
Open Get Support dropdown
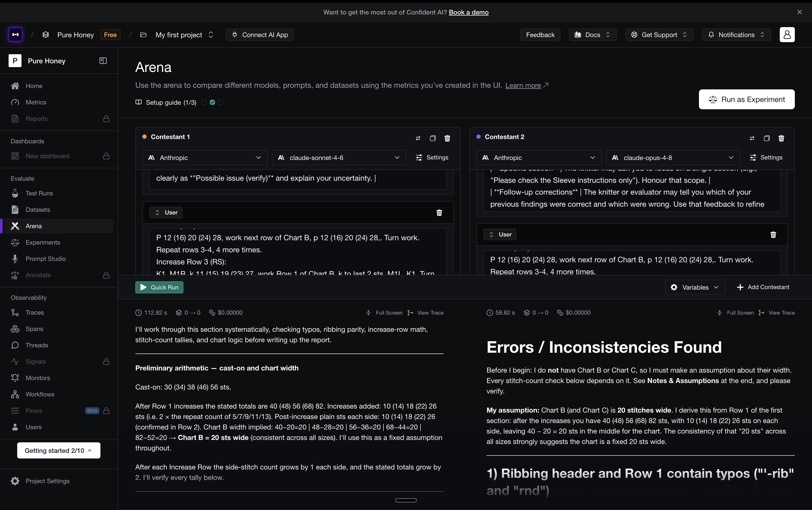click(x=659, y=35)
